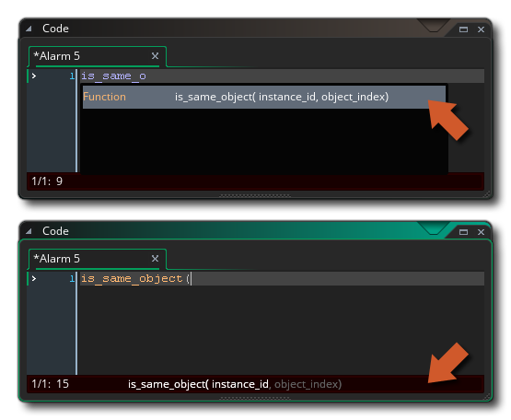Close the bottom Code window
This screenshot has width=511, height=420.
point(481,232)
